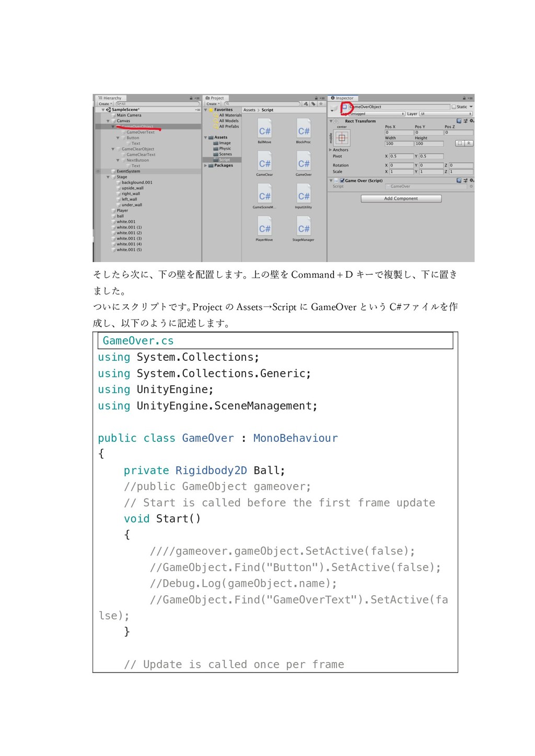Toggle the Static checkbox
The height and width of the screenshot is (756, 535).
click(454, 107)
